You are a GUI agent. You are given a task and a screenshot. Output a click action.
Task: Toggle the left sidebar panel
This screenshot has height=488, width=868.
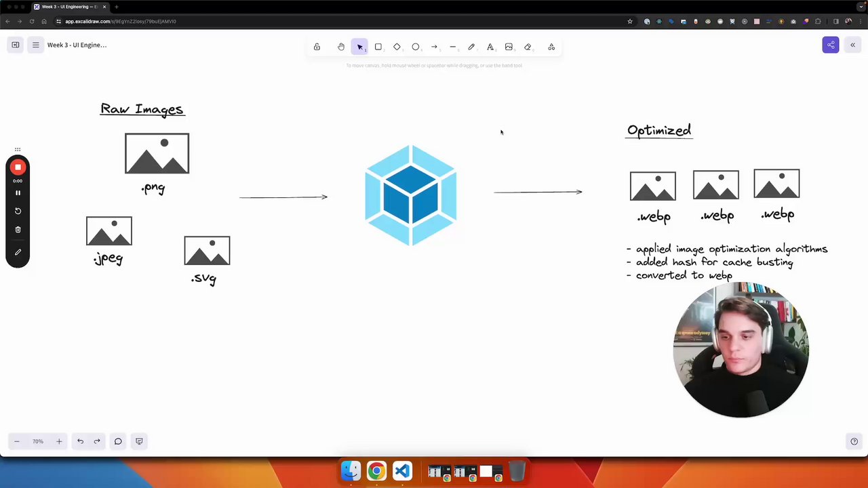coord(15,45)
